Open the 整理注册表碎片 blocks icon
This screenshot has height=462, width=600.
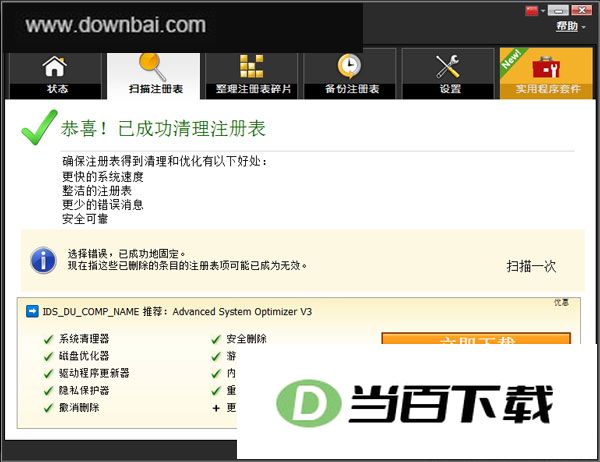coord(251,66)
